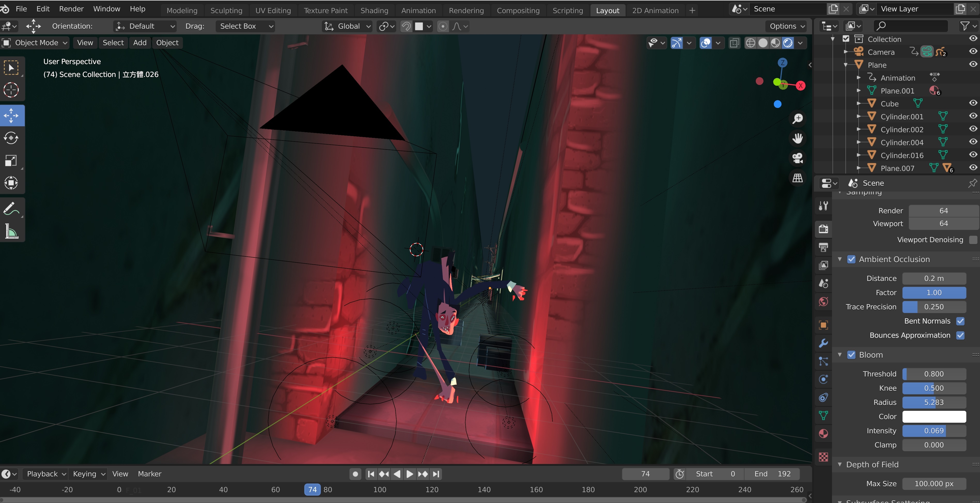This screenshot has width=980, height=503.
Task: Select the Scale tool
Action: click(11, 160)
